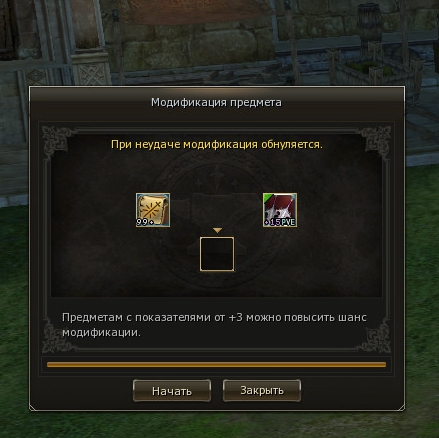Click the orange modification progress bar

click(217, 365)
